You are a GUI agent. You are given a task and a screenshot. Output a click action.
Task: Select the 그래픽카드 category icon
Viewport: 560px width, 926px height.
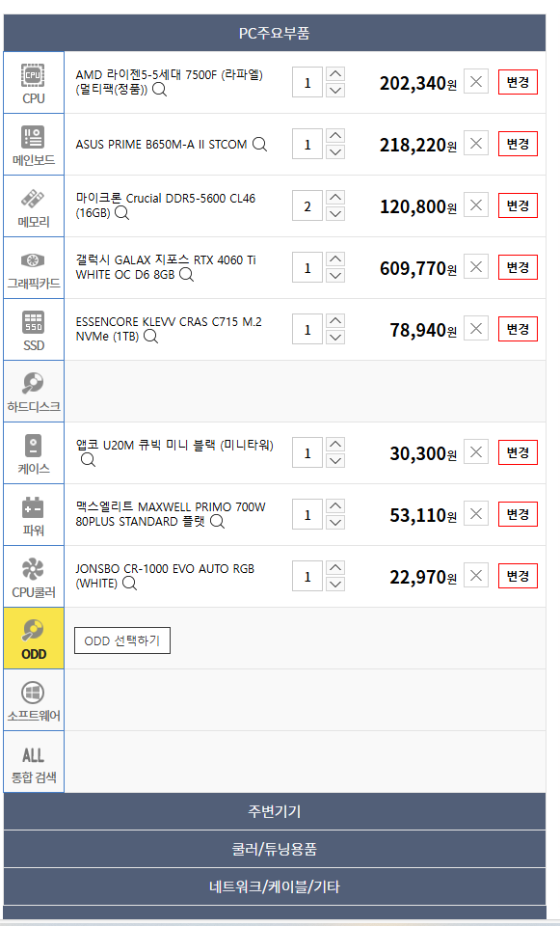[x=34, y=268]
